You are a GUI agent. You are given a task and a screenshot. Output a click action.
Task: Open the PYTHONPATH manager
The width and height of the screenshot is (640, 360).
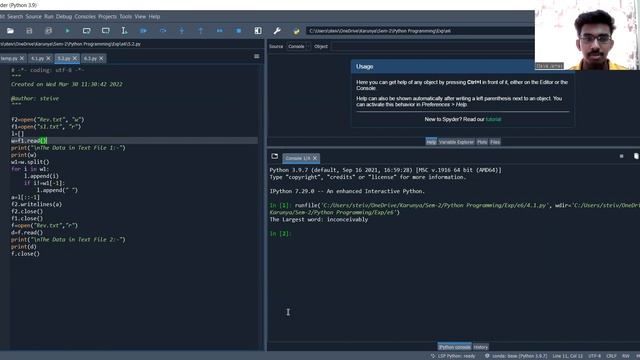[296, 31]
